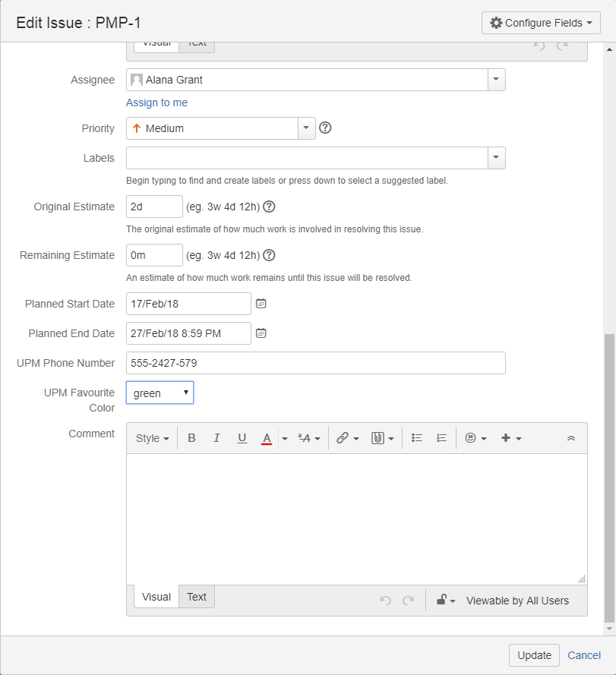
Task: Insert a numbered list in comment
Action: (x=441, y=438)
